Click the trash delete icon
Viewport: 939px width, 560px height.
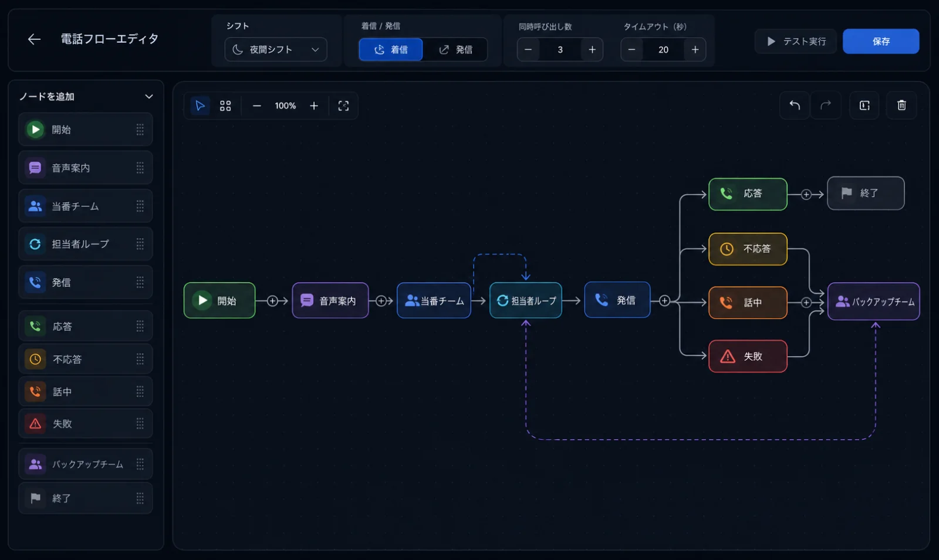(901, 106)
